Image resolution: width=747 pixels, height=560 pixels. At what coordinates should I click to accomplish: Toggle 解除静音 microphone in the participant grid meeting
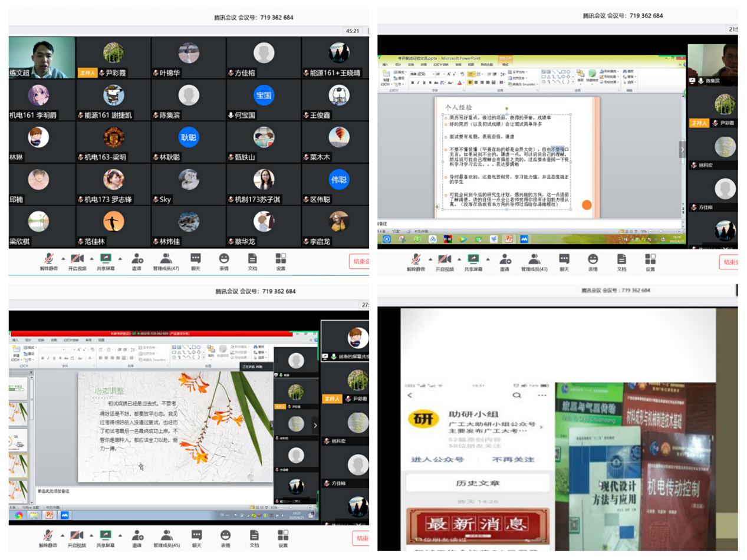point(48,260)
